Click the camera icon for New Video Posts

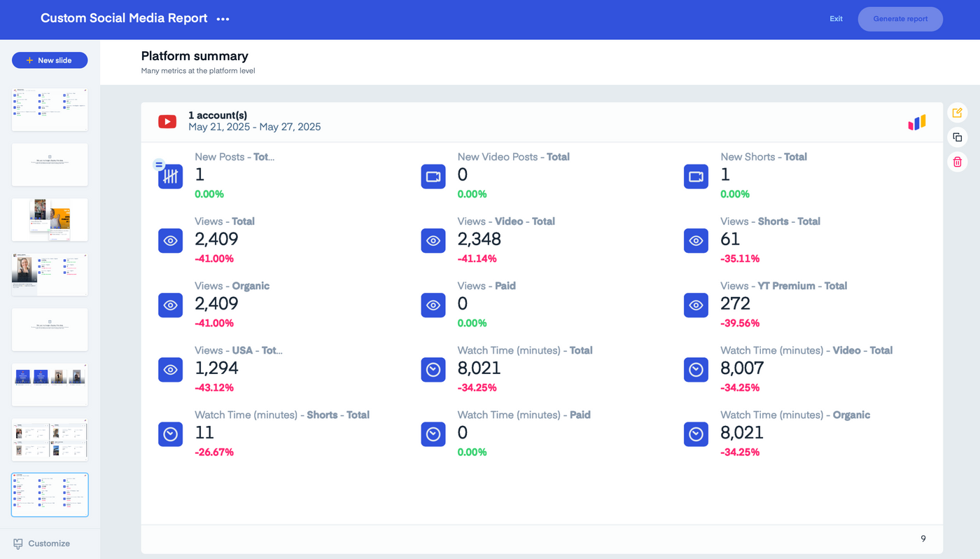coord(433,177)
